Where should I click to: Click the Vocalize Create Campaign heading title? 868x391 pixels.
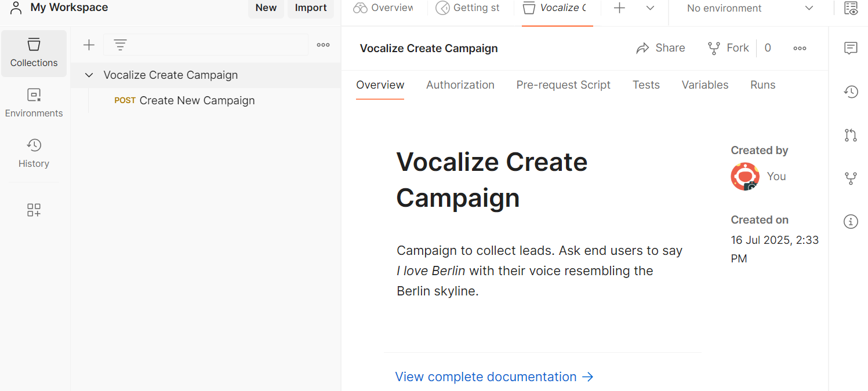pyautogui.click(x=492, y=180)
